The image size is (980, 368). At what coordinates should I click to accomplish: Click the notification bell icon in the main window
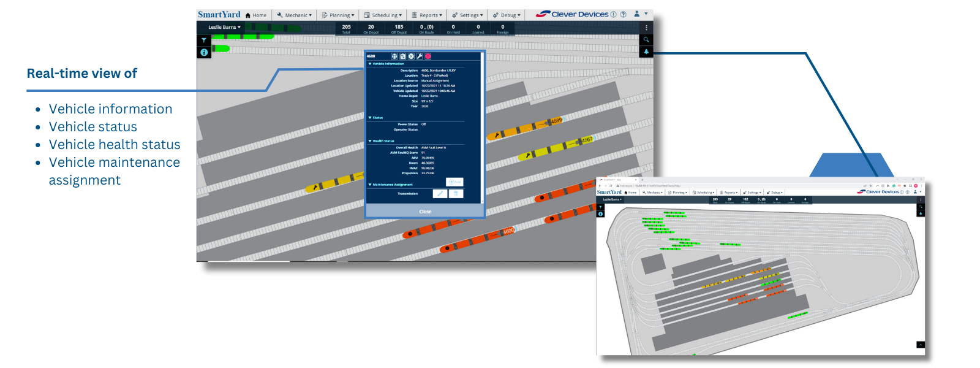[646, 52]
